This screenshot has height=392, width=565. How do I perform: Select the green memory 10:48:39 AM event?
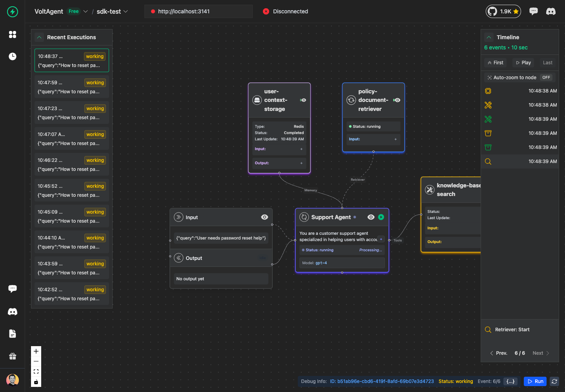point(520,147)
